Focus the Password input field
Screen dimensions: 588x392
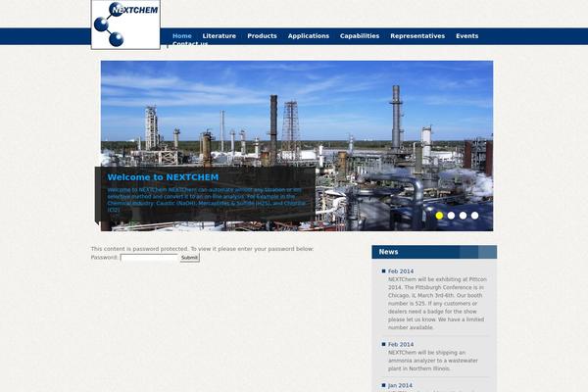coord(149,258)
